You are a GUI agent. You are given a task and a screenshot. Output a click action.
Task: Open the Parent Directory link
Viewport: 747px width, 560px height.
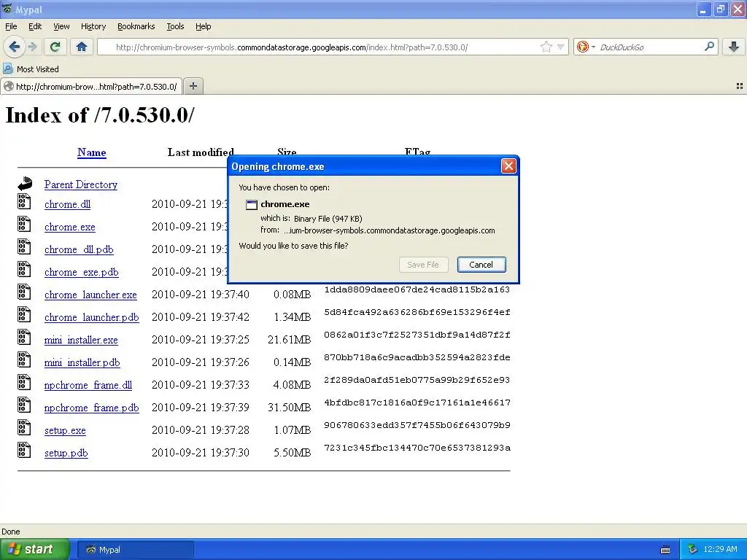tap(80, 184)
